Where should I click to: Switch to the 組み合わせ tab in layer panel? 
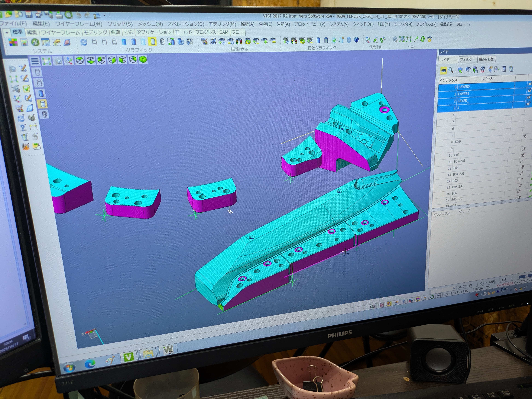[x=486, y=59]
